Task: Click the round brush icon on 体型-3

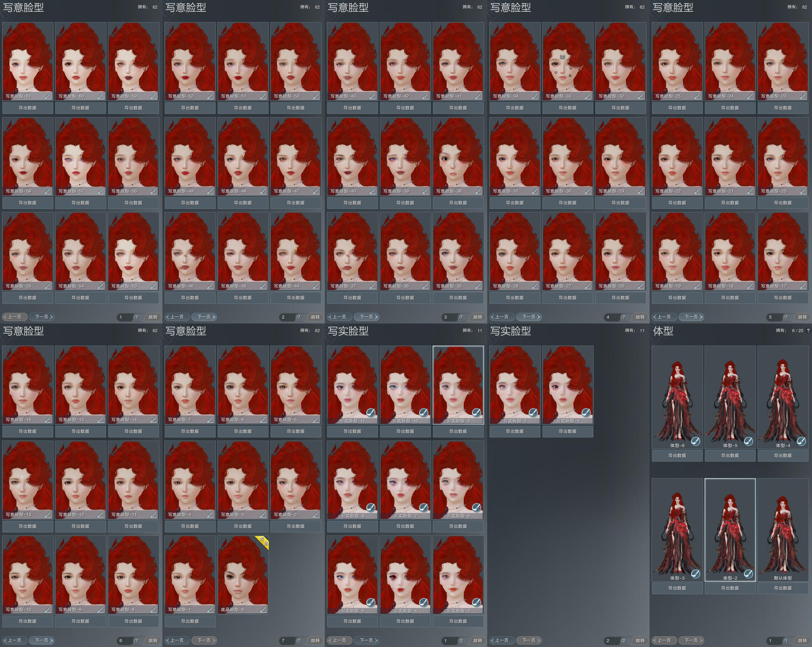Action: pyautogui.click(x=696, y=574)
